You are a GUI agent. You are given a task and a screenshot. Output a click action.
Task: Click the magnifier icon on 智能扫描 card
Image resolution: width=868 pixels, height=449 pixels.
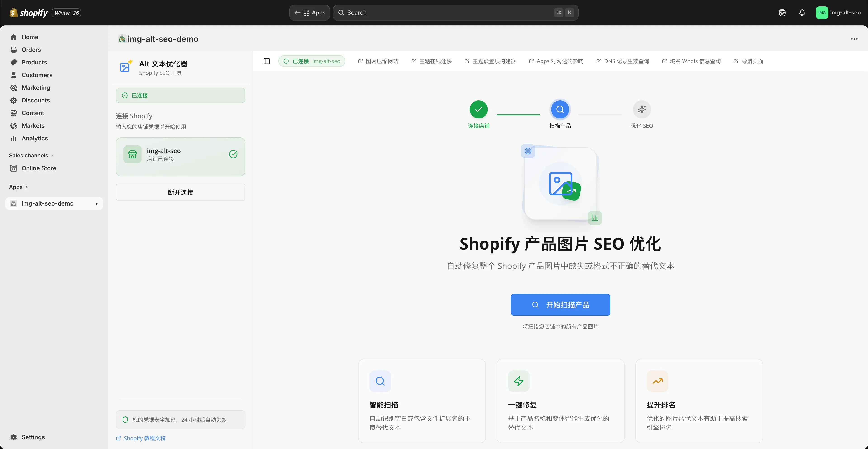(x=380, y=381)
